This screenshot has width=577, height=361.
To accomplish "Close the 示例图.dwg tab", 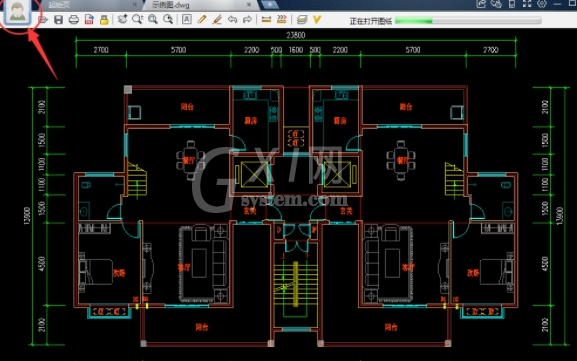I will 249,4.
